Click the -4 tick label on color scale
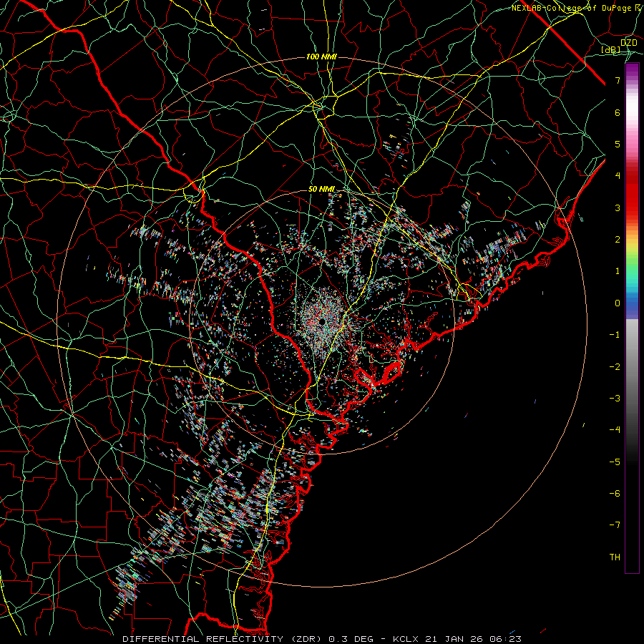Viewport: 644px width, 644px height. point(615,430)
